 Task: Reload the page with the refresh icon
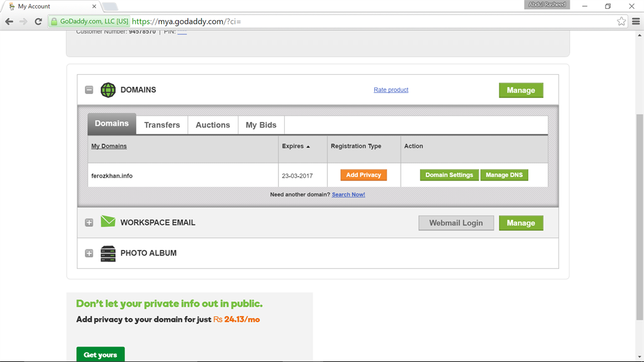point(38,21)
